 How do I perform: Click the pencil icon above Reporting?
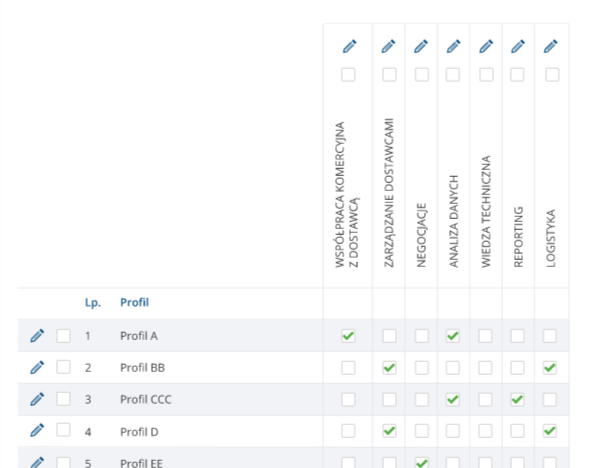(518, 46)
